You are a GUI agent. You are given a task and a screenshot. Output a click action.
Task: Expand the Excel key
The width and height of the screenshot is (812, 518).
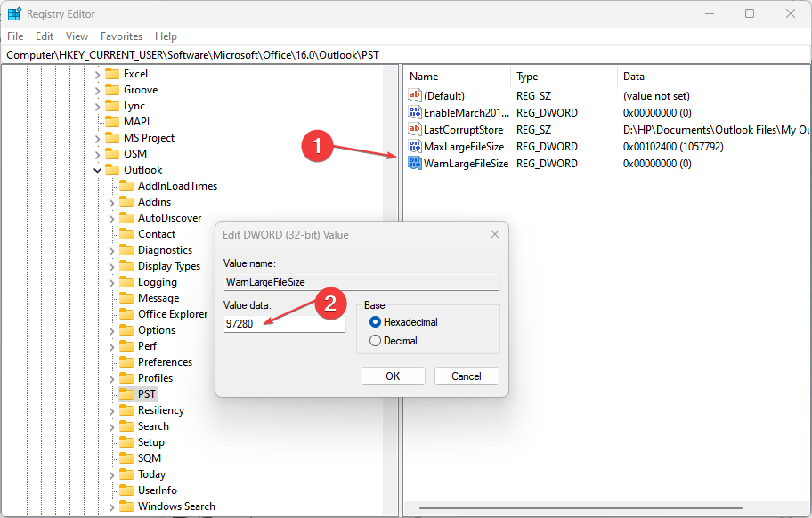pos(97,75)
